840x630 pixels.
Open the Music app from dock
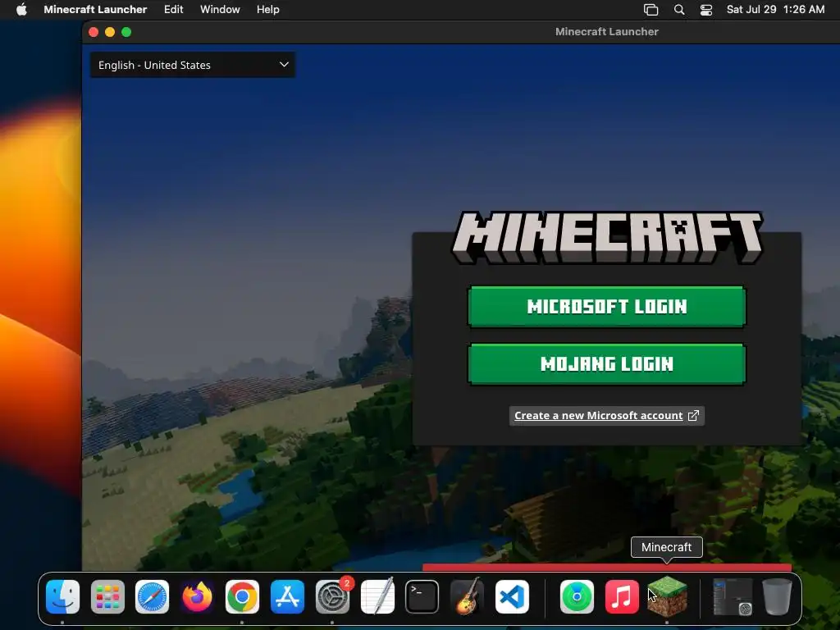coord(622,597)
